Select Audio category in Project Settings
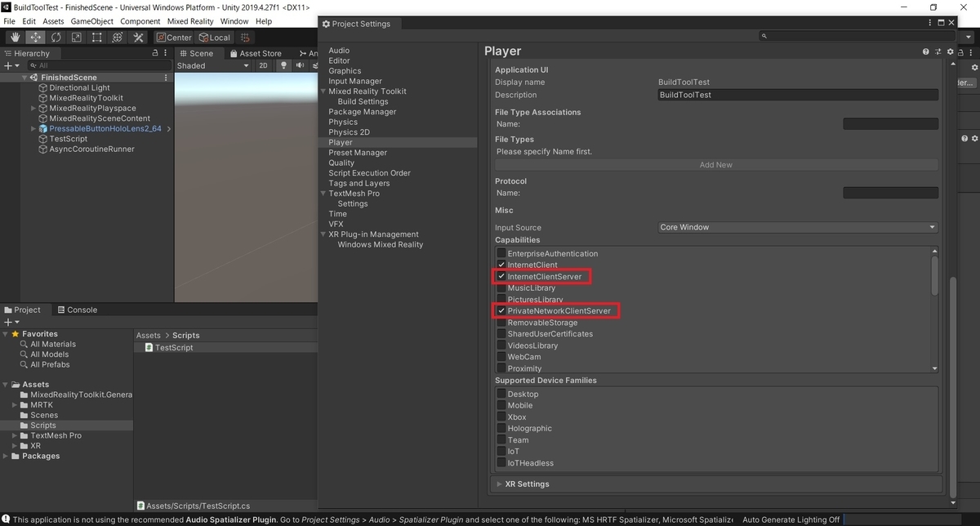980x526 pixels. [339, 51]
